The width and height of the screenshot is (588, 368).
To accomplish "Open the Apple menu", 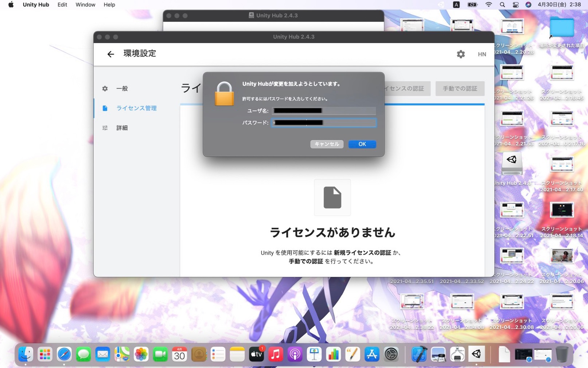I will (x=11, y=5).
